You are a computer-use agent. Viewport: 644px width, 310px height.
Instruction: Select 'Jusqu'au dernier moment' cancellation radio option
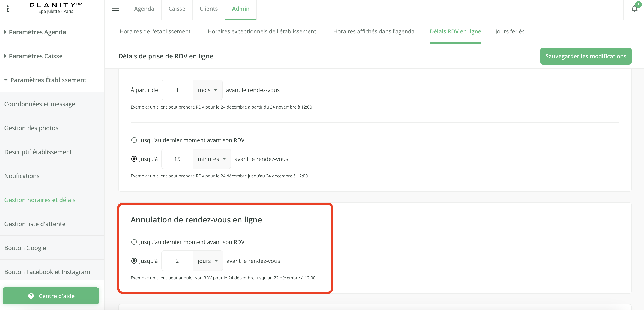point(134,242)
